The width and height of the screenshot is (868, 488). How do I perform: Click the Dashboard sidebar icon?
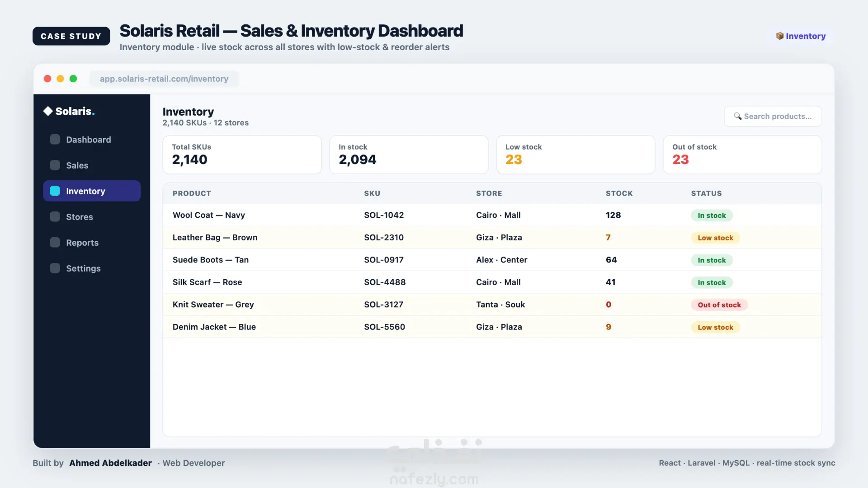pyautogui.click(x=55, y=140)
